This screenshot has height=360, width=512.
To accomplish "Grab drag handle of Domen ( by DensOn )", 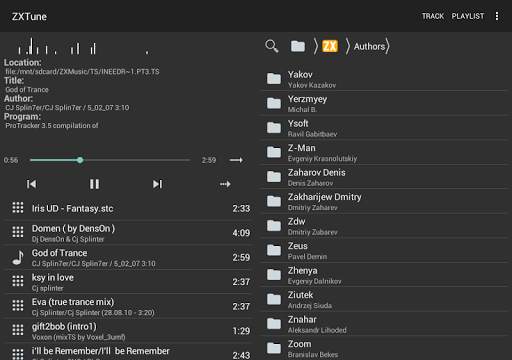I will 18,232.
